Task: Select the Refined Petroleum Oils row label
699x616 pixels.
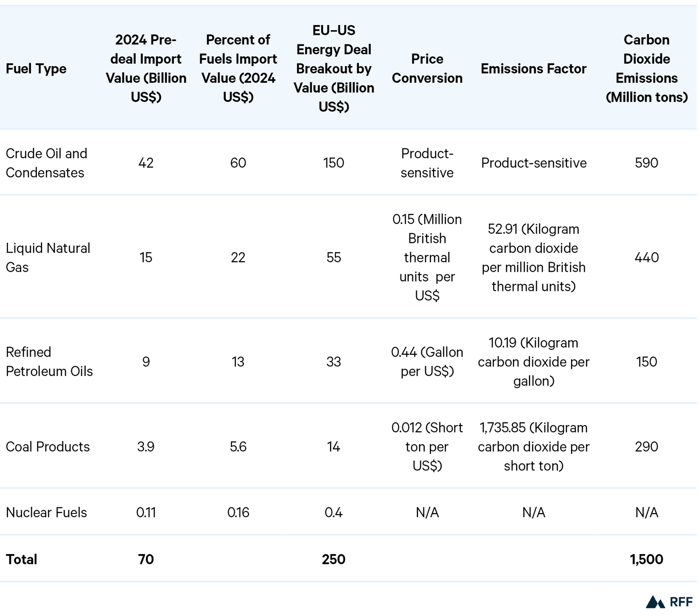Action: [49, 361]
